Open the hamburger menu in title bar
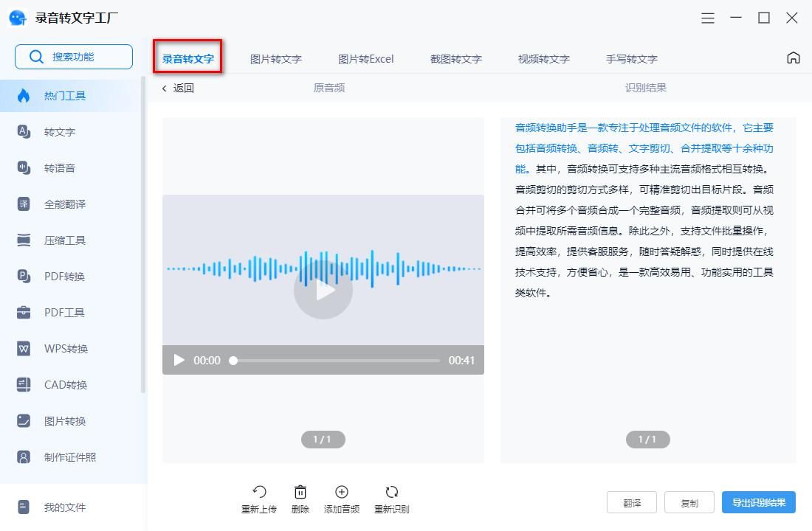 pos(708,18)
